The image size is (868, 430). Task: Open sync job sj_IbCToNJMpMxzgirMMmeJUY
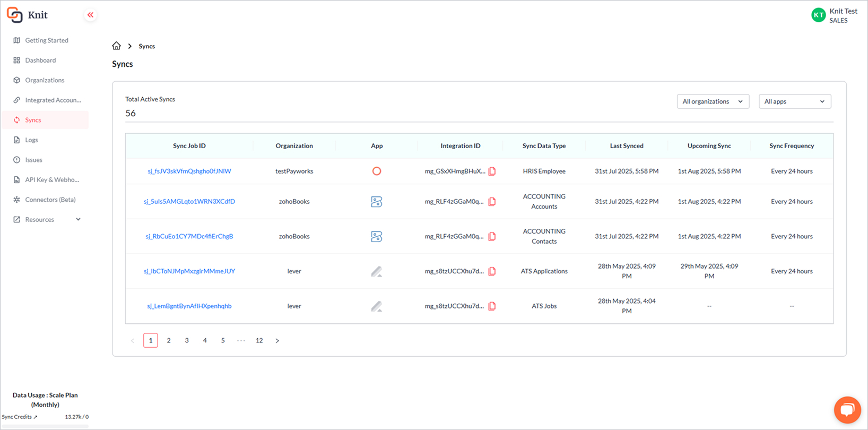click(189, 271)
